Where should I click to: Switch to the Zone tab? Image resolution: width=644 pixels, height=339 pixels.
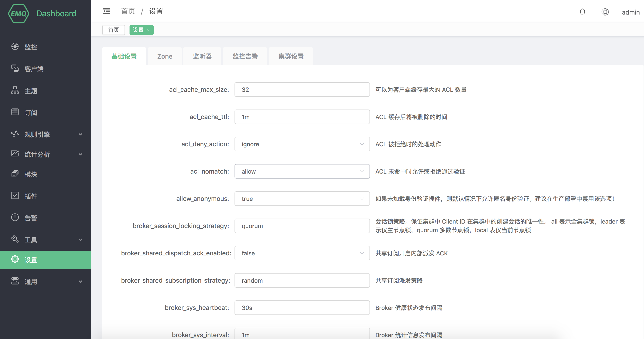point(165,56)
